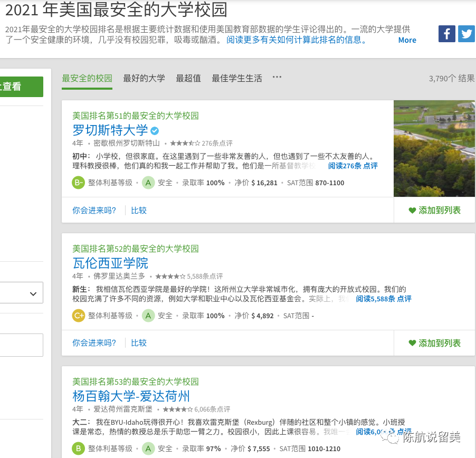The width and height of the screenshot is (476, 458).
Task: Switch to 最佳学生生活 tab
Action: [x=237, y=78]
